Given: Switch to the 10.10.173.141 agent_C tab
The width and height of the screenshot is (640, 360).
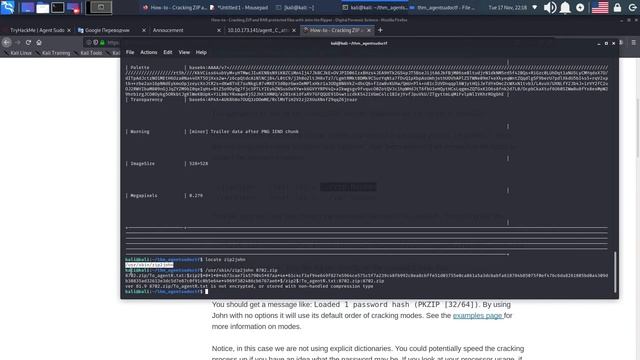Looking at the screenshot, I should (258, 30).
